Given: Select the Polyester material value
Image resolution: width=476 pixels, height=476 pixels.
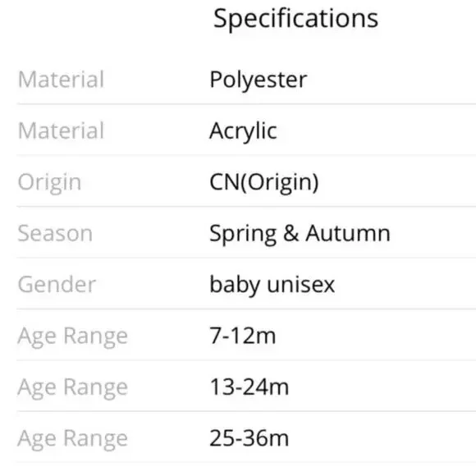Looking at the screenshot, I should click(x=259, y=80).
